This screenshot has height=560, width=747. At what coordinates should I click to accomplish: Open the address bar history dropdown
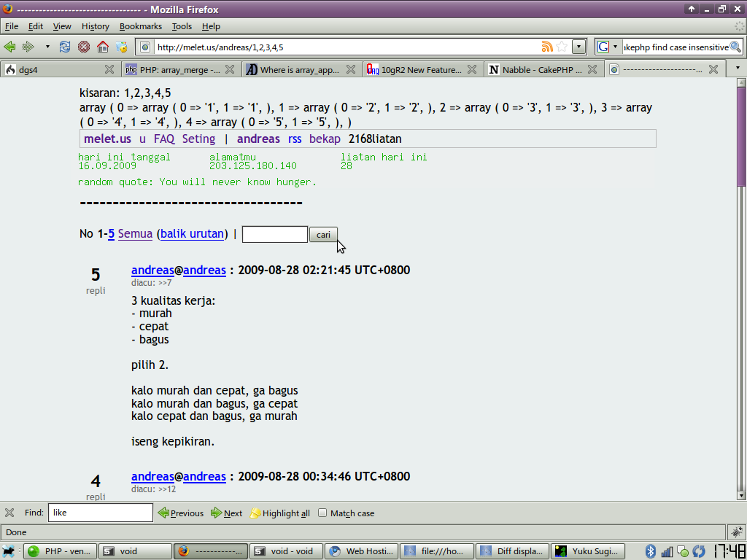(x=578, y=47)
